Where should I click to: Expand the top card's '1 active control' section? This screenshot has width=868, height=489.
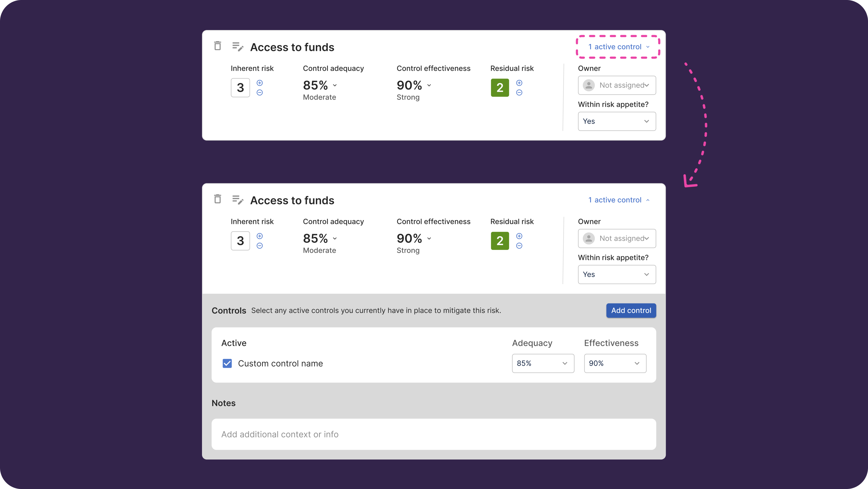point(618,47)
